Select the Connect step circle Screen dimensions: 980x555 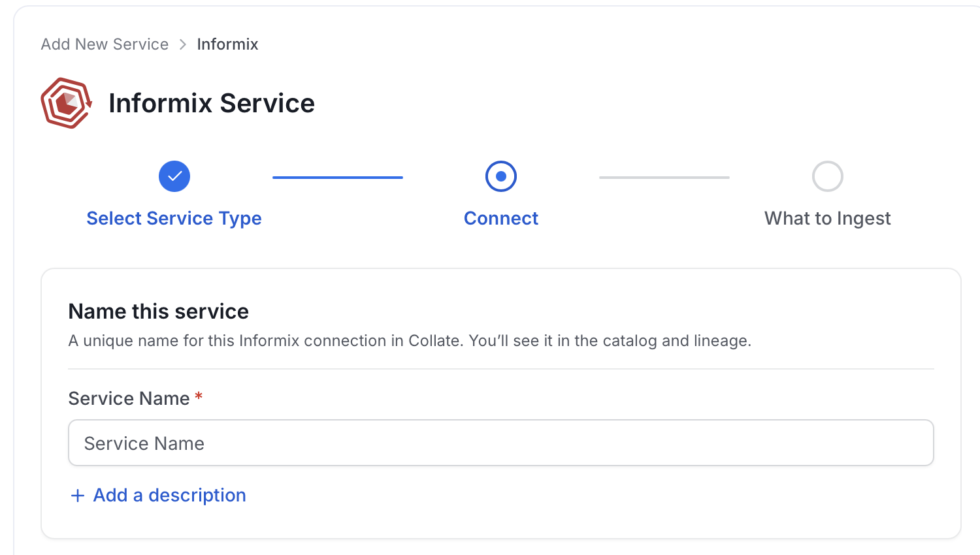[501, 176]
